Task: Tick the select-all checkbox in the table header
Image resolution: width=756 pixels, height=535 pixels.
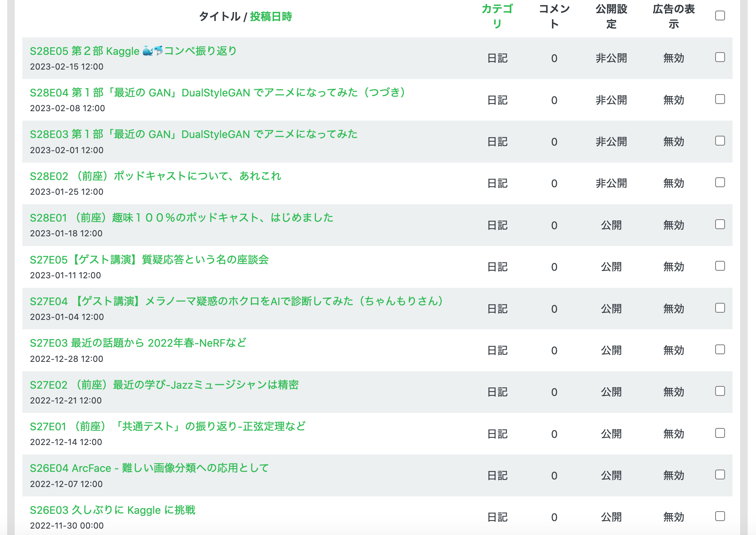Action: click(x=720, y=16)
